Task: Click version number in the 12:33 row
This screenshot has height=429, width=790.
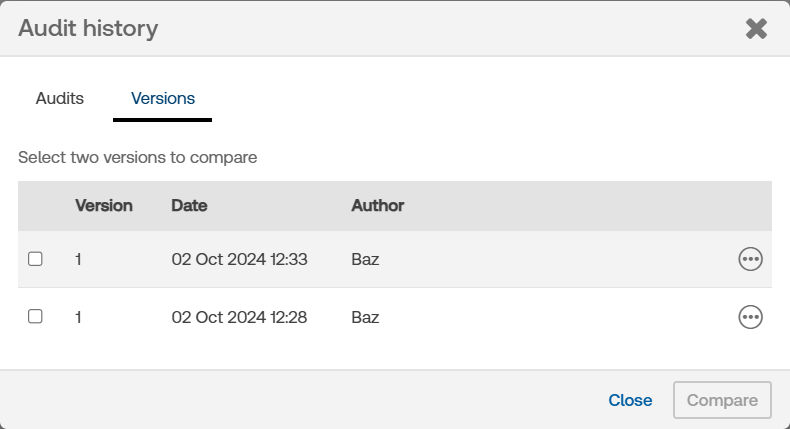Action: click(x=78, y=259)
